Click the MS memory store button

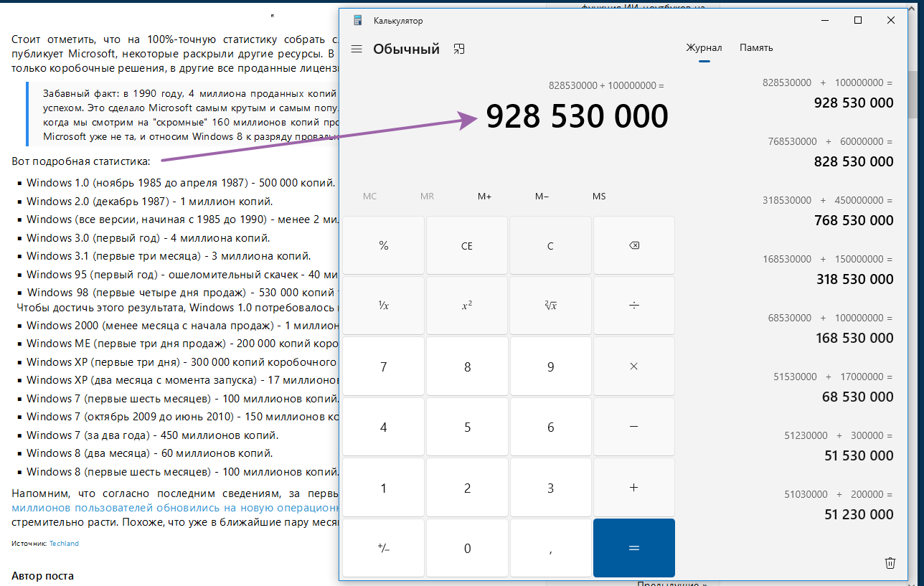point(599,197)
